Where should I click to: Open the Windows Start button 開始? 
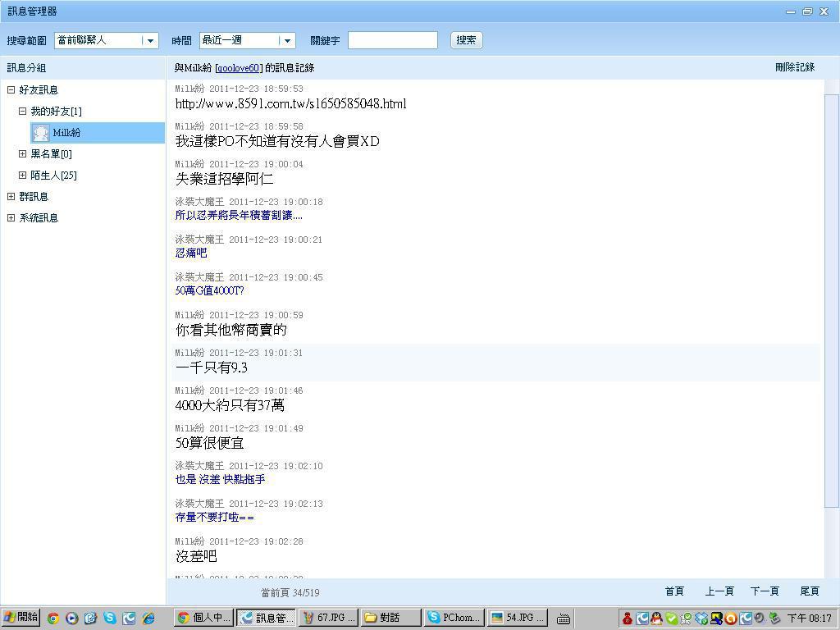point(21,618)
